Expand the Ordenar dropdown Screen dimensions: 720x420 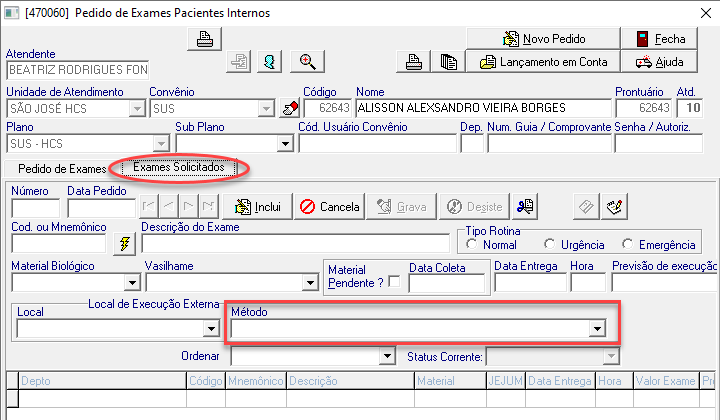pos(387,356)
